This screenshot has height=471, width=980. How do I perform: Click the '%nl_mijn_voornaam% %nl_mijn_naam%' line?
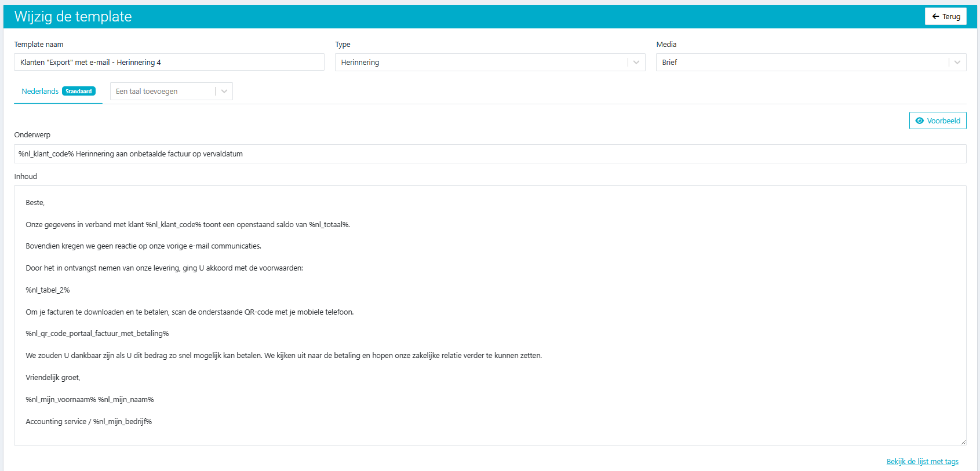coord(90,399)
